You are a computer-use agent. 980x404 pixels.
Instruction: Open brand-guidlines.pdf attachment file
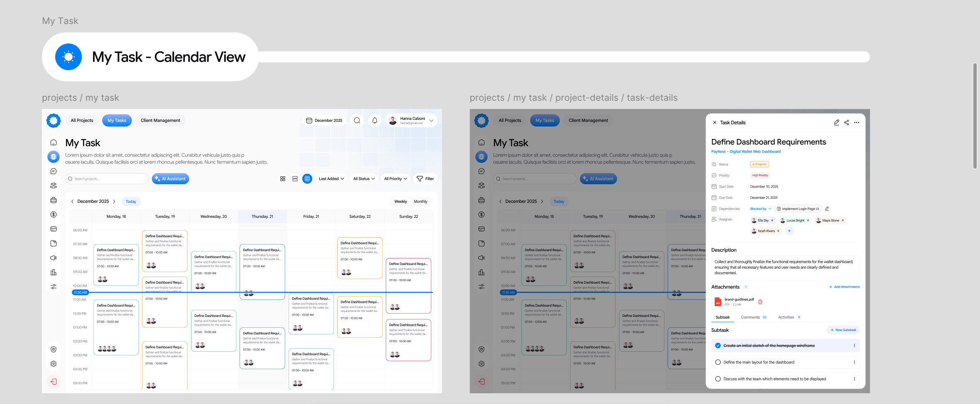pyautogui.click(x=739, y=302)
